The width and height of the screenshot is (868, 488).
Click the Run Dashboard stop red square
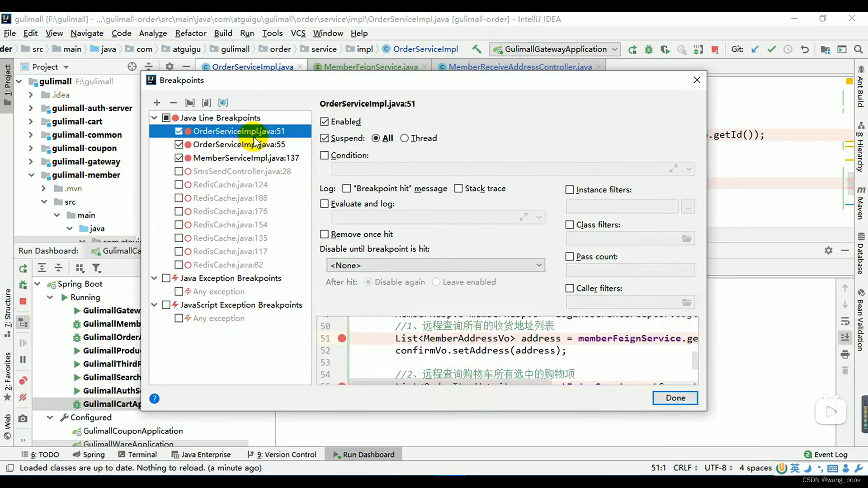[23, 301]
